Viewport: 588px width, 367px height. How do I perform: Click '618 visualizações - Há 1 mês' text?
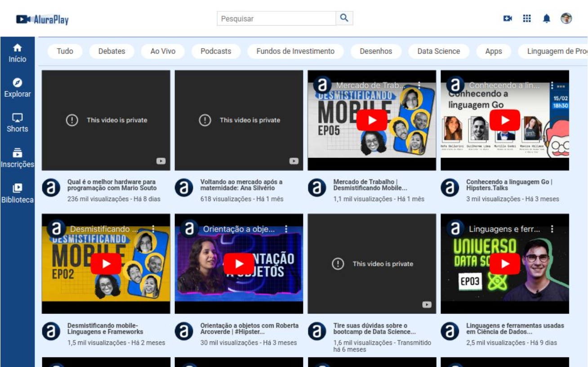click(x=242, y=199)
